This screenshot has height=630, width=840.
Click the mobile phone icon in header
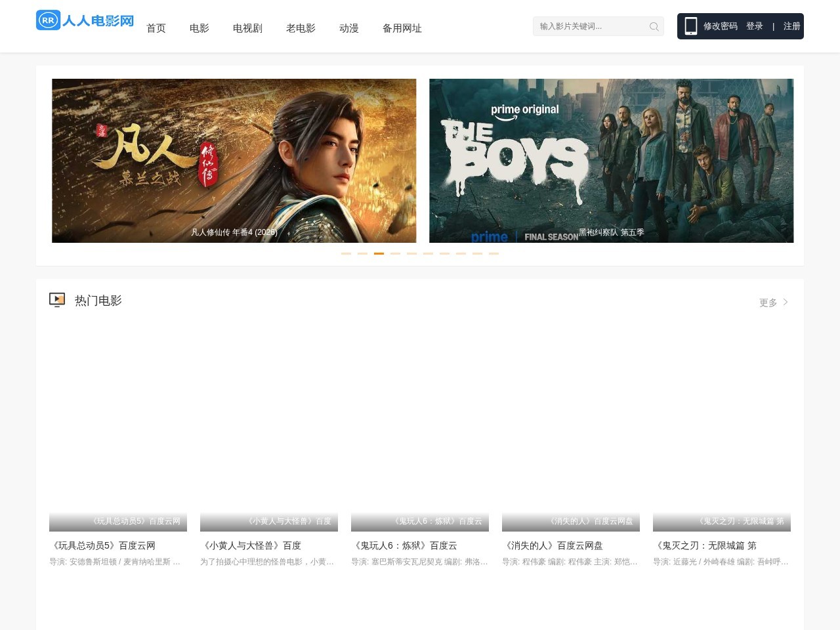point(690,26)
